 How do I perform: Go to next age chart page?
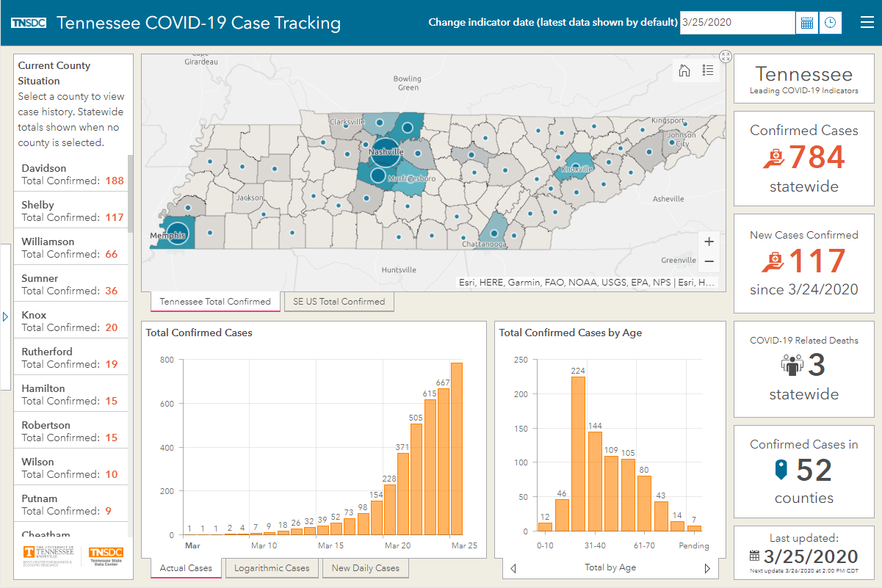click(x=707, y=568)
